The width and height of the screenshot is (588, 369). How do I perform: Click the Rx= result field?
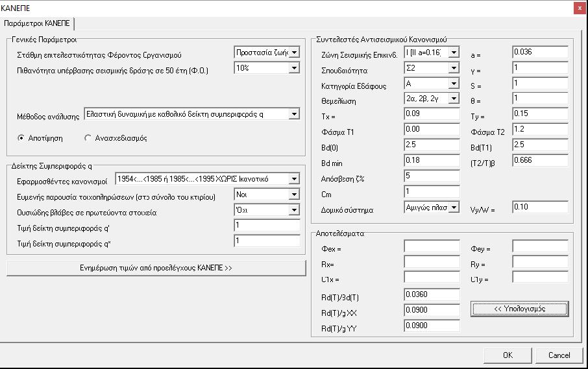click(x=432, y=261)
